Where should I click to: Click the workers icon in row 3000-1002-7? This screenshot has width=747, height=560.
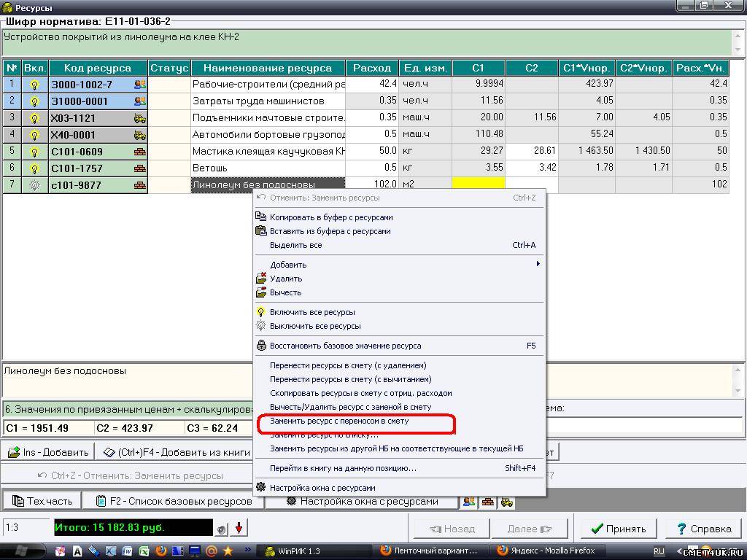tap(139, 85)
